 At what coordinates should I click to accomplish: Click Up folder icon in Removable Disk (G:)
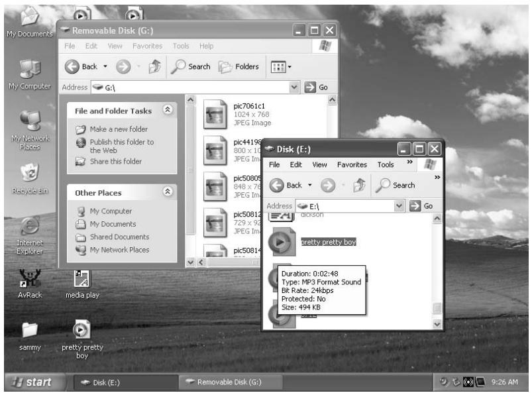pos(155,66)
